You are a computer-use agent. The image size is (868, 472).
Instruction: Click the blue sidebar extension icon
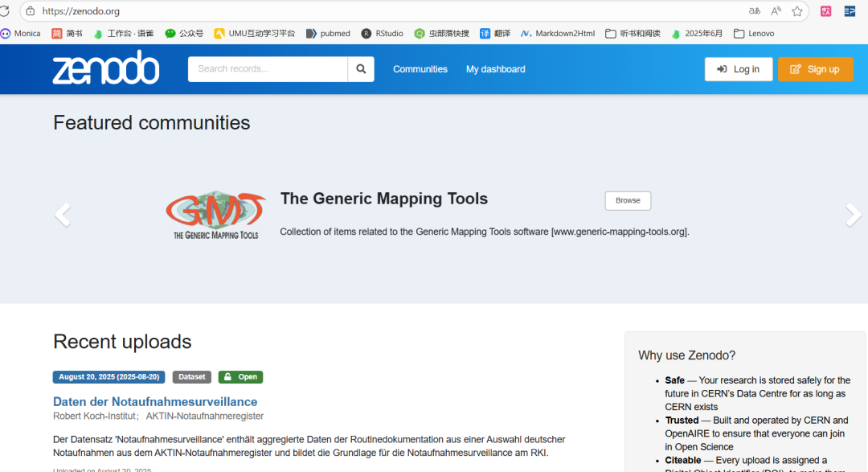coord(850,11)
